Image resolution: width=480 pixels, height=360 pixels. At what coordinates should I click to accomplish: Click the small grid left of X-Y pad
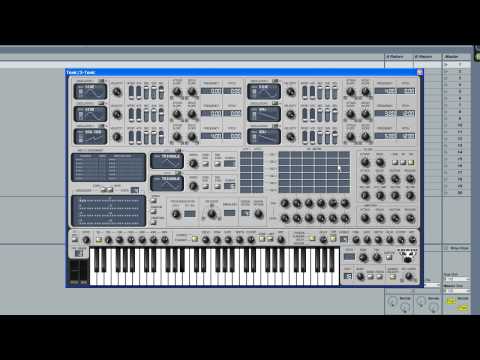click(252, 172)
